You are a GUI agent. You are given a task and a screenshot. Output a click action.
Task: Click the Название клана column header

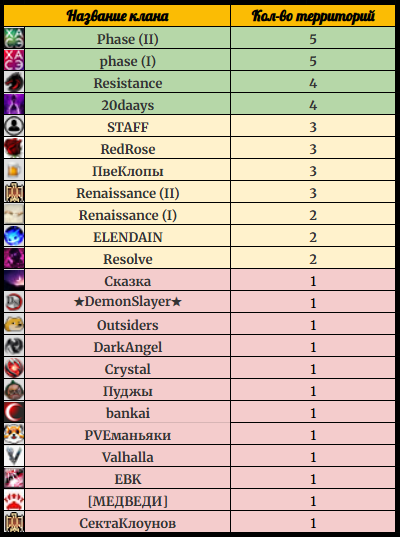117,16
